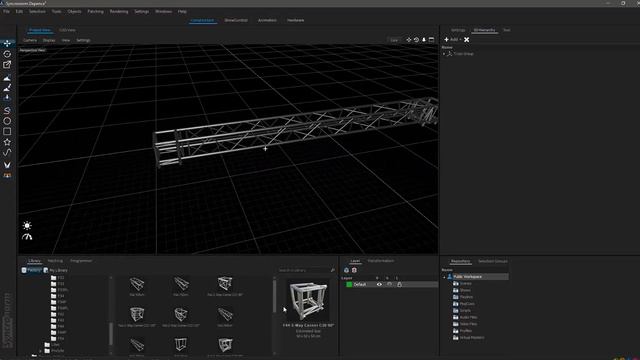The width and height of the screenshot is (640, 360).
Task: Click the Default layer green color swatch
Action: click(349, 284)
